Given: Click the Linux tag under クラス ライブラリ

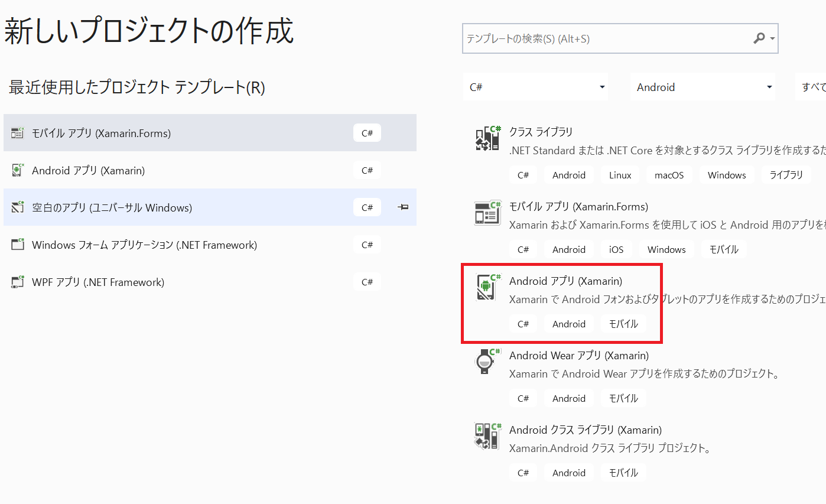Looking at the screenshot, I should (x=620, y=175).
